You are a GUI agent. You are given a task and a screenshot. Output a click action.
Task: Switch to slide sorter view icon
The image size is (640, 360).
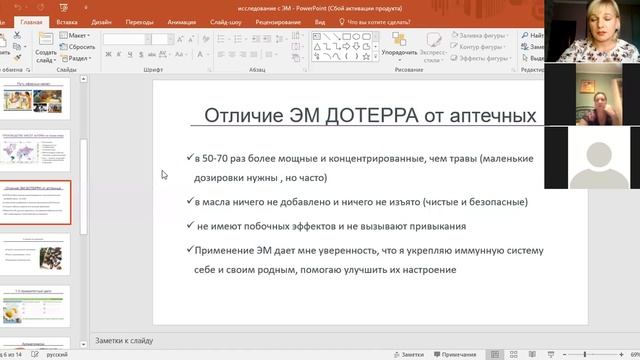tap(513, 354)
